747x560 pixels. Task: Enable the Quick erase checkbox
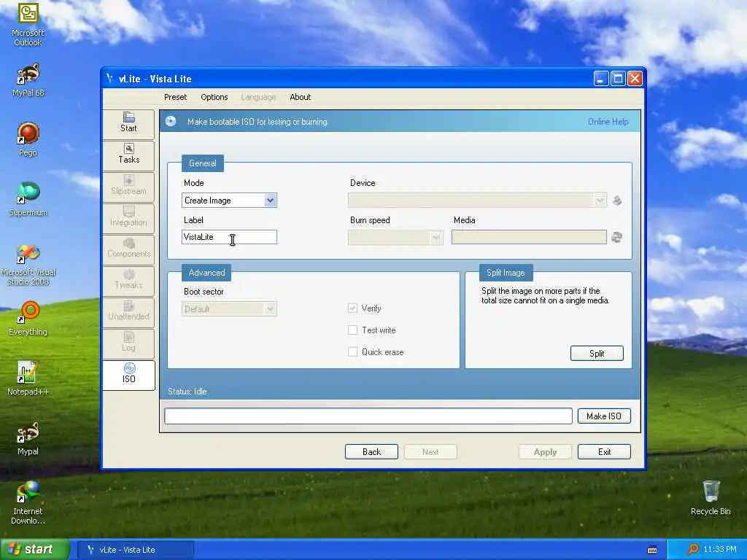(x=352, y=352)
